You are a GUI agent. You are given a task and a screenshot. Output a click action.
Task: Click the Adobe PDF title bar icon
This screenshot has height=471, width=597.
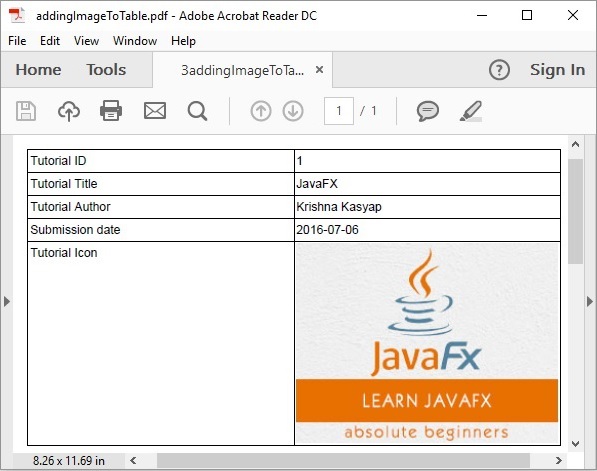[x=17, y=16]
